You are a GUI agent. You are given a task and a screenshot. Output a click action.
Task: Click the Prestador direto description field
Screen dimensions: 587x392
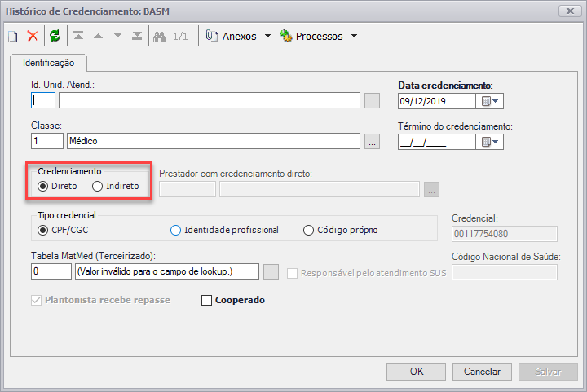point(320,189)
